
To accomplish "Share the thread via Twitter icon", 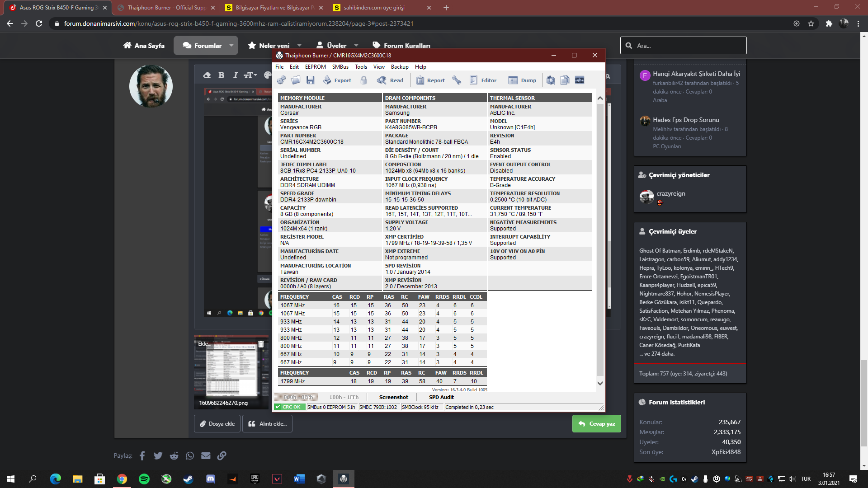I will coord(158,455).
